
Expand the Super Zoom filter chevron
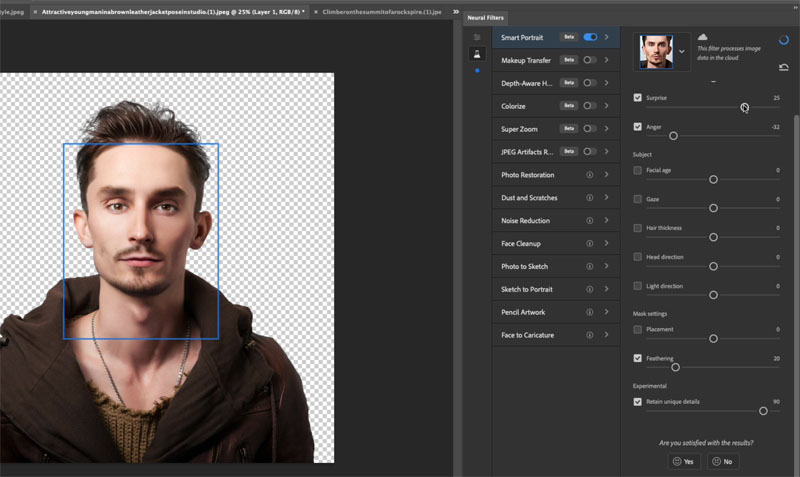pos(607,129)
